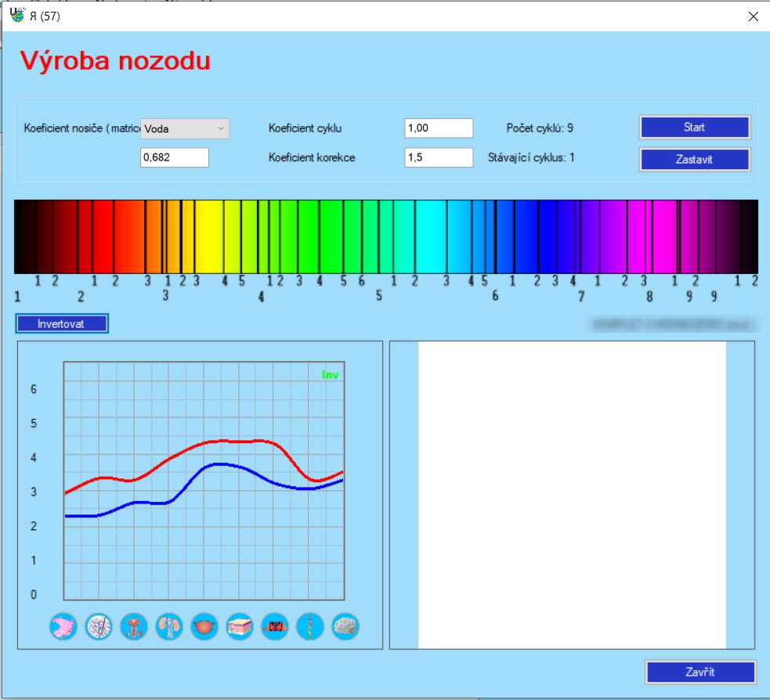Click the Zastavit button
The image size is (770, 700).
tap(695, 159)
